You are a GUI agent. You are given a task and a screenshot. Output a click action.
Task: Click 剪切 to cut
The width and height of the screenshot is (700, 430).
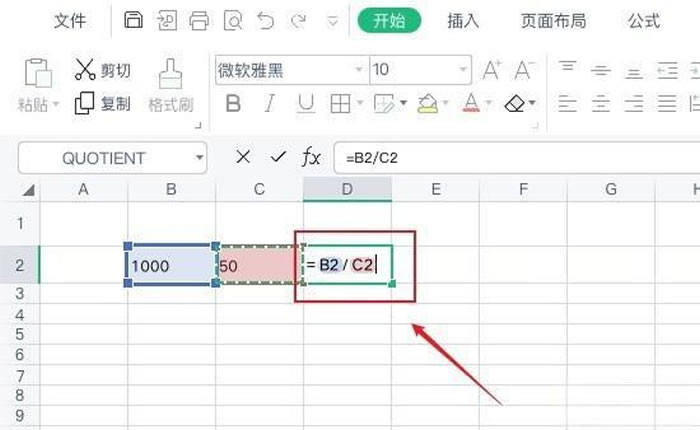point(103,70)
